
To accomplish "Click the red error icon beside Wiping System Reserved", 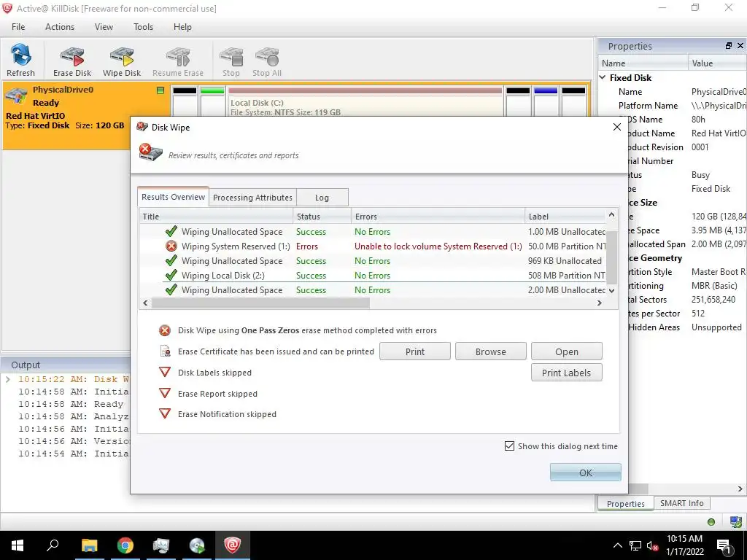I will click(x=171, y=246).
